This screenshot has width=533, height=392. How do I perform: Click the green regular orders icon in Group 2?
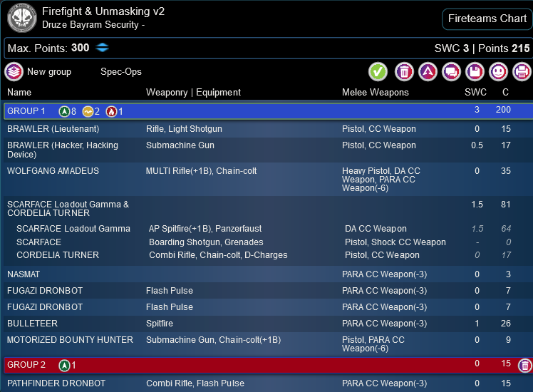click(64, 366)
